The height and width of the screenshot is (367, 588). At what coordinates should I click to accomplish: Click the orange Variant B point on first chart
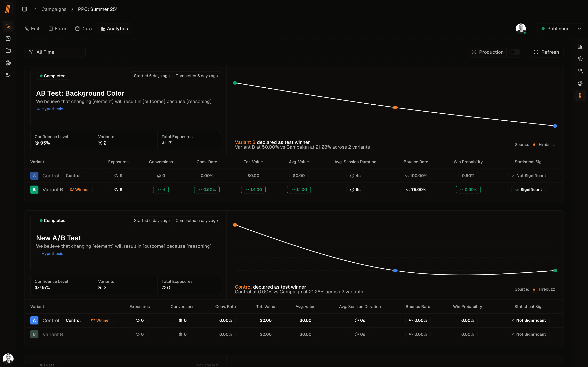395,107
